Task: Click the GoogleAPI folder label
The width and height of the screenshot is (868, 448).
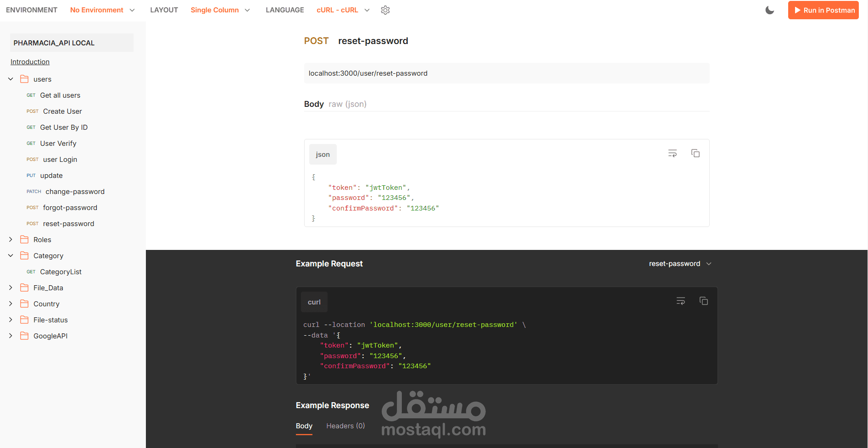Action: point(50,336)
